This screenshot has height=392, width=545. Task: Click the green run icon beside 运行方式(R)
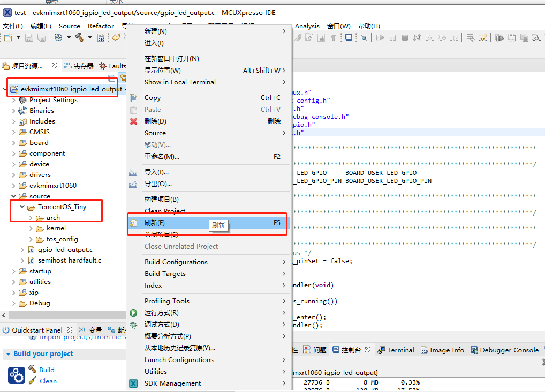pyautogui.click(x=133, y=313)
